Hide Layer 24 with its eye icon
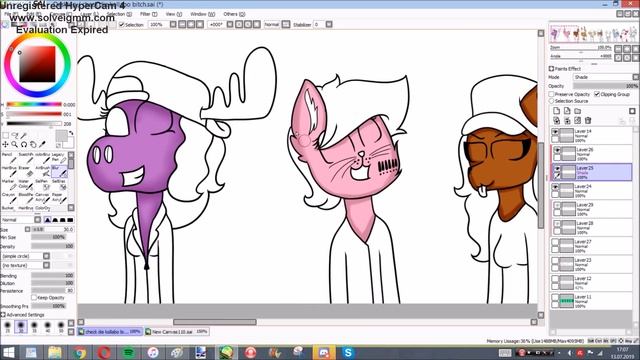Image resolution: width=640 pixels, height=360 pixels. [x=555, y=187]
